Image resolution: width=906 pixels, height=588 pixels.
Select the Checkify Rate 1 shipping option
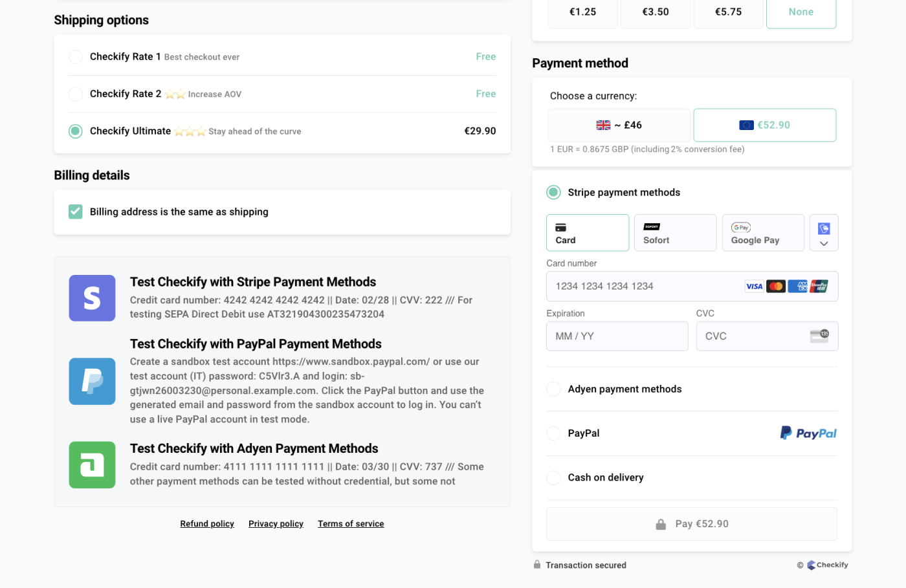[75, 56]
